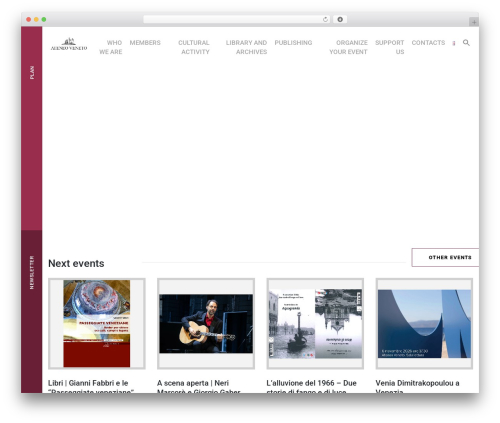Open the Libri Gianni Fabbri event title
The width and height of the screenshot is (500, 423).
click(91, 387)
